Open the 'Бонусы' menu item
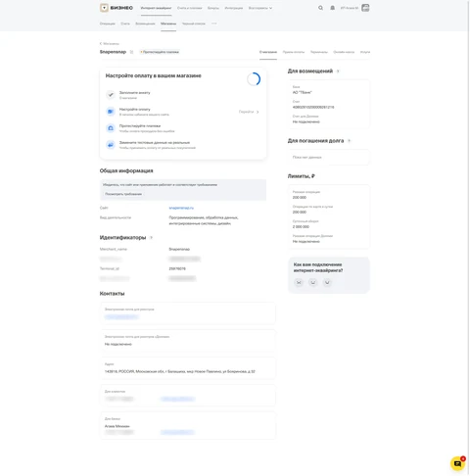This screenshot has width=470, height=476. [213, 8]
